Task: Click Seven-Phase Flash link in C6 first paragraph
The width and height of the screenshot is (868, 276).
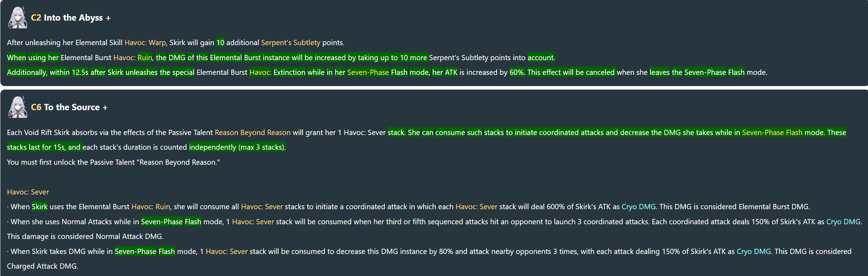Action: click(772, 133)
